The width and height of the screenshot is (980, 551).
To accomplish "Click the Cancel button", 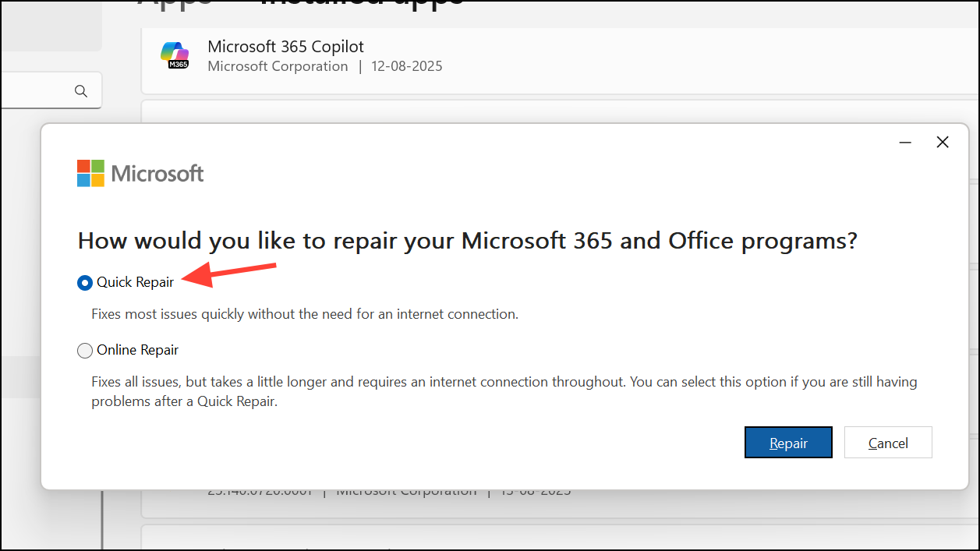I will [888, 442].
